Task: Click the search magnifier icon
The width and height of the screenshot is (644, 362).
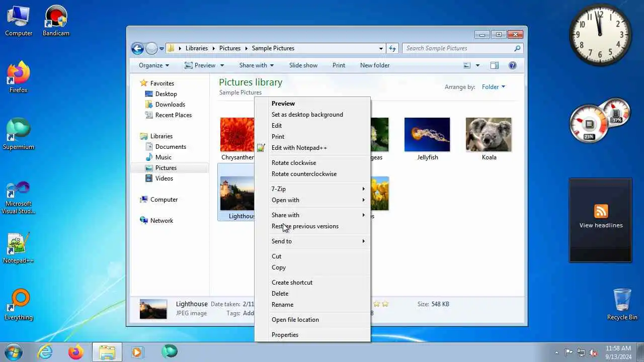Action: click(517, 48)
